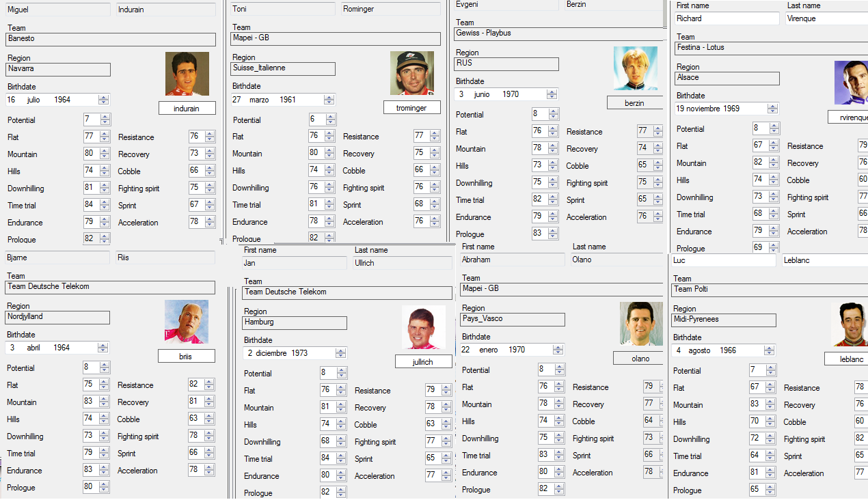Viewport: 868px width, 500px height.
Task: Click the first name field showing Richard
Action: (726, 19)
